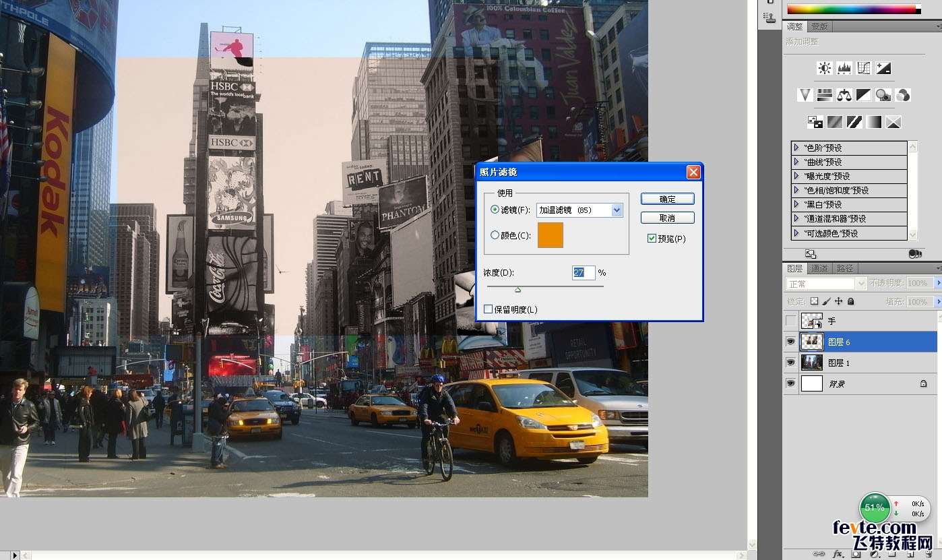Screen dimensions: 942x560
Task: Expand the "曲线"预设 list
Action: click(x=796, y=162)
